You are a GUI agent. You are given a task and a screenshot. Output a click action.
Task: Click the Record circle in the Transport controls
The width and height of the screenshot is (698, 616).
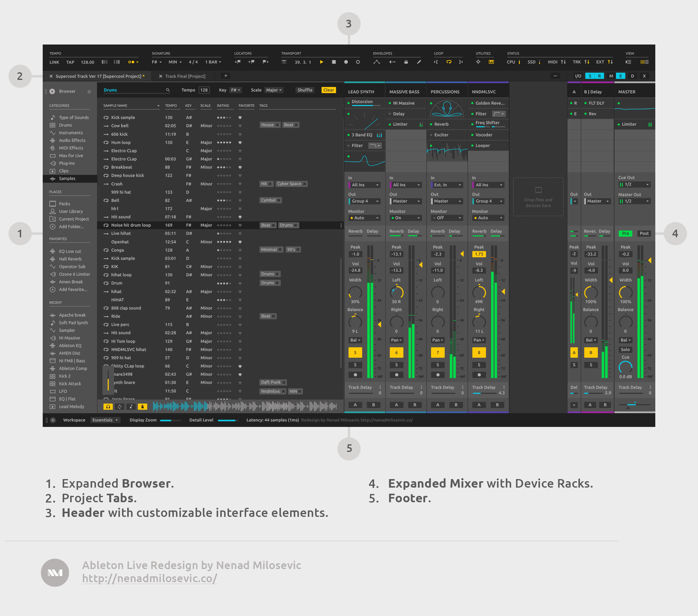point(346,62)
